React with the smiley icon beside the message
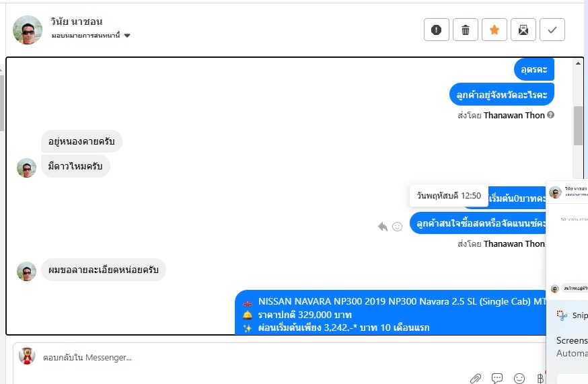 pyautogui.click(x=397, y=227)
